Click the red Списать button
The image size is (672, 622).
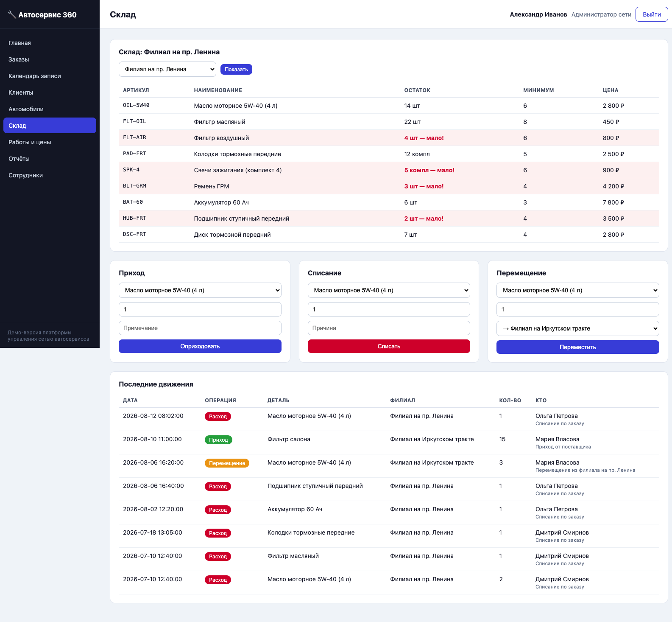click(389, 346)
